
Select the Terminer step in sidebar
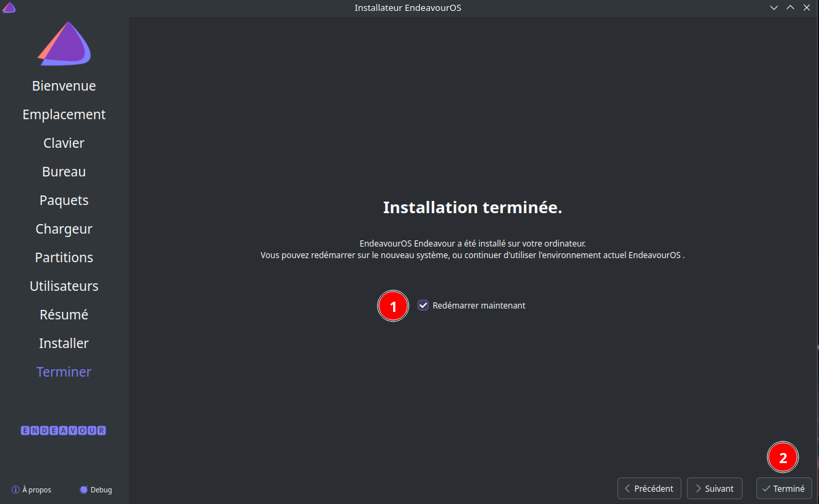(x=64, y=372)
